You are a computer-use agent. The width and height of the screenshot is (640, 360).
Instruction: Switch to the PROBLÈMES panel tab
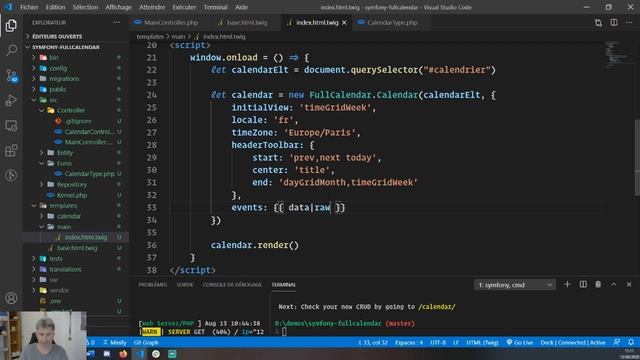click(x=153, y=284)
